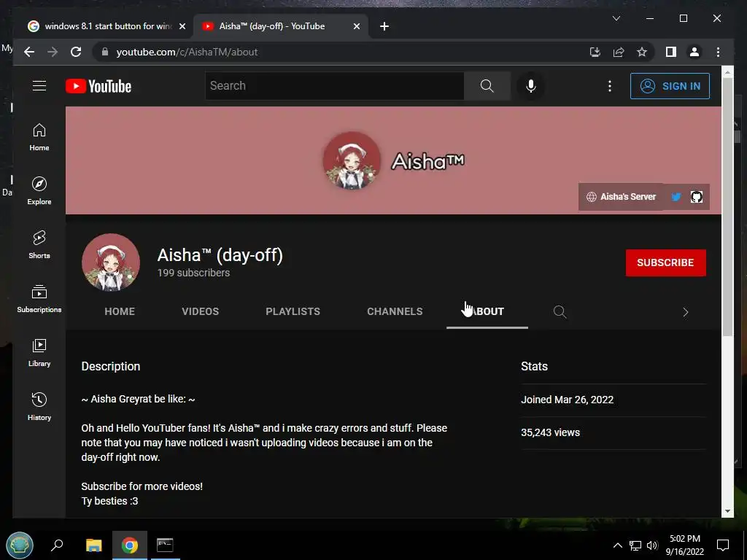Viewport: 747px width, 560px height.
Task: Show hidden system tray icons
Action: pos(617,545)
